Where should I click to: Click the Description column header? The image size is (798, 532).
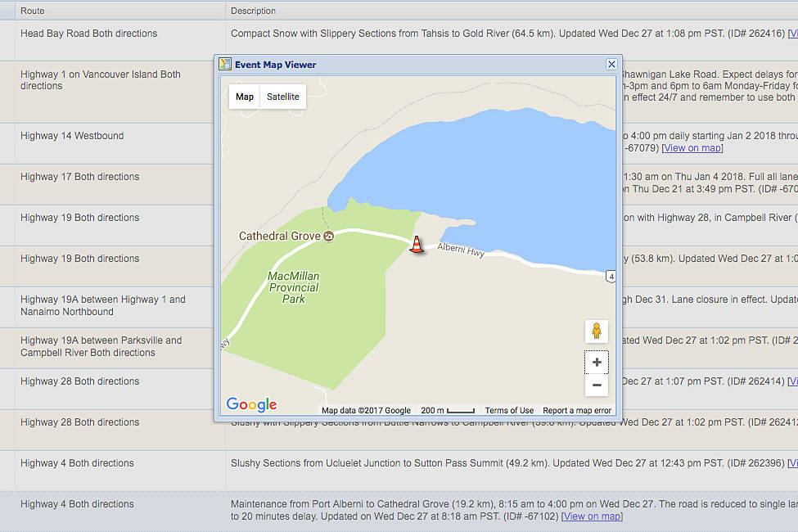point(253,11)
